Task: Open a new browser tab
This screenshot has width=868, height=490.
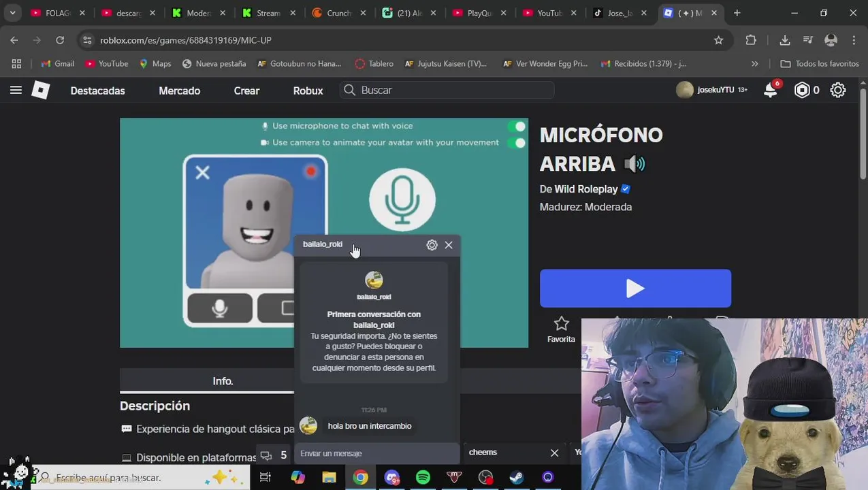Action: 737,13
